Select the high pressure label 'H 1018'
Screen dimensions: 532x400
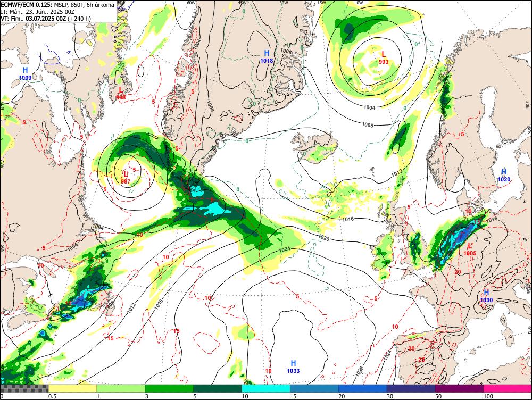[x=267, y=57]
